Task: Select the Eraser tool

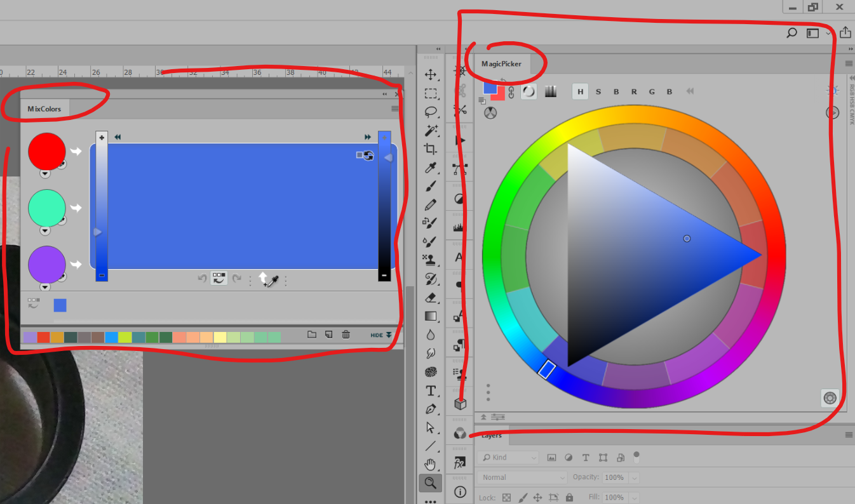Action: (431, 297)
